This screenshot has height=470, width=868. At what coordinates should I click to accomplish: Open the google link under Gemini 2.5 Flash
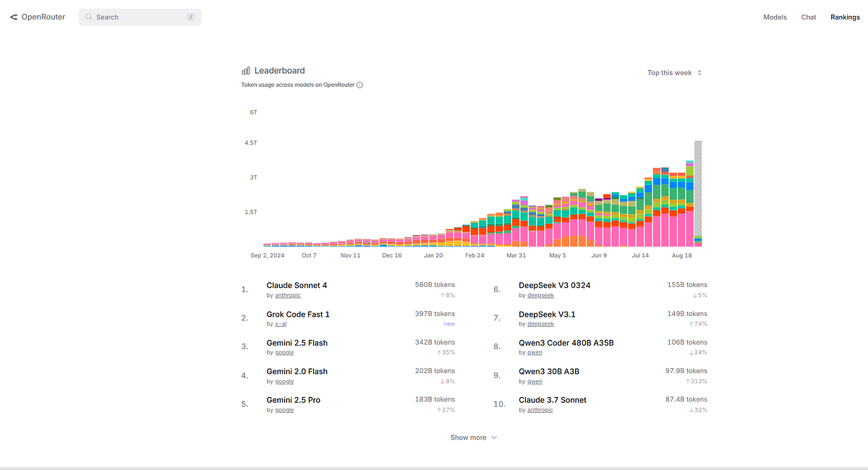tap(285, 352)
